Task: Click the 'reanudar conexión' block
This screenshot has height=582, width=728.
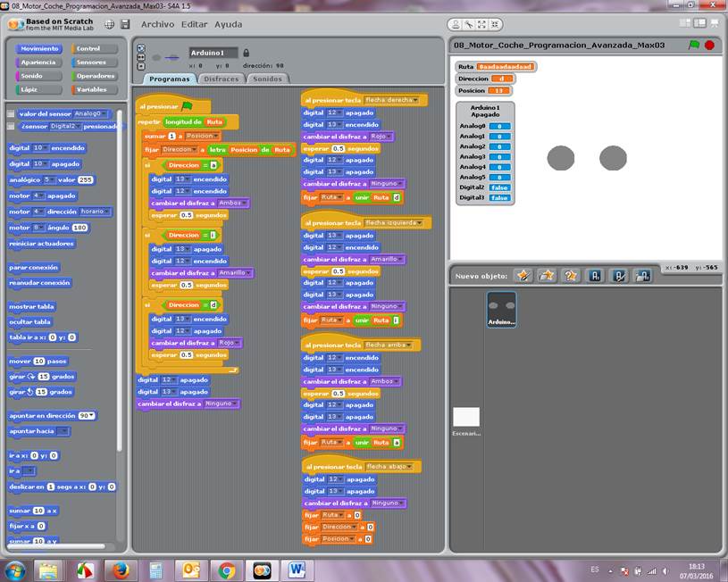Action: click(x=39, y=283)
